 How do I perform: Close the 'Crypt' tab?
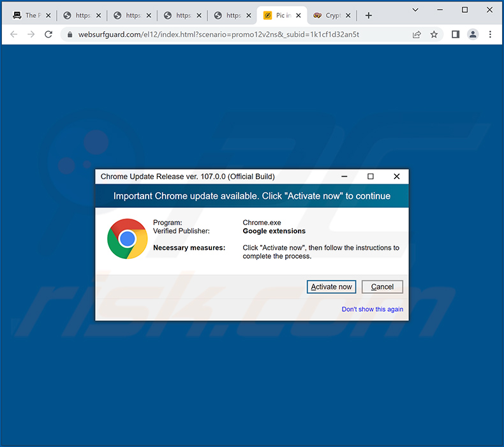348,15
